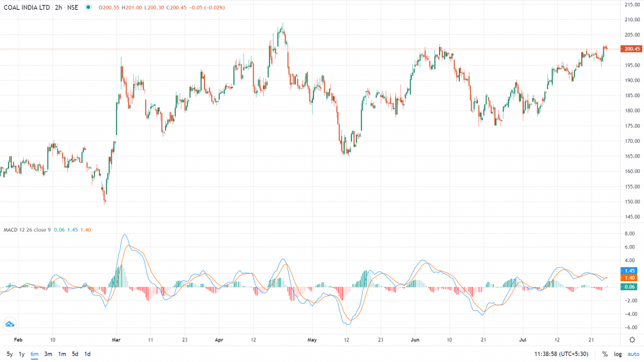The image size is (644, 362).
Task: Select the 6m date range
Action: pyautogui.click(x=34, y=354)
